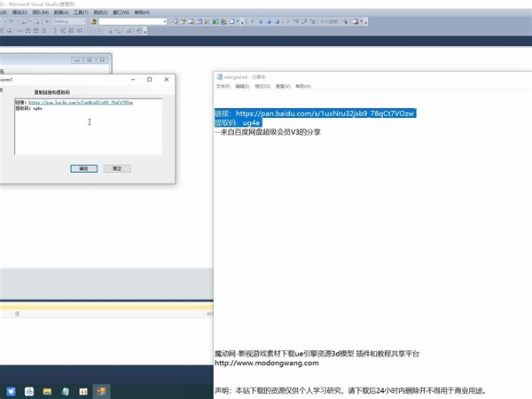Click the align-to-grid layout toolbar icon
The width and height of the screenshot is (532, 399).
coord(4,31)
